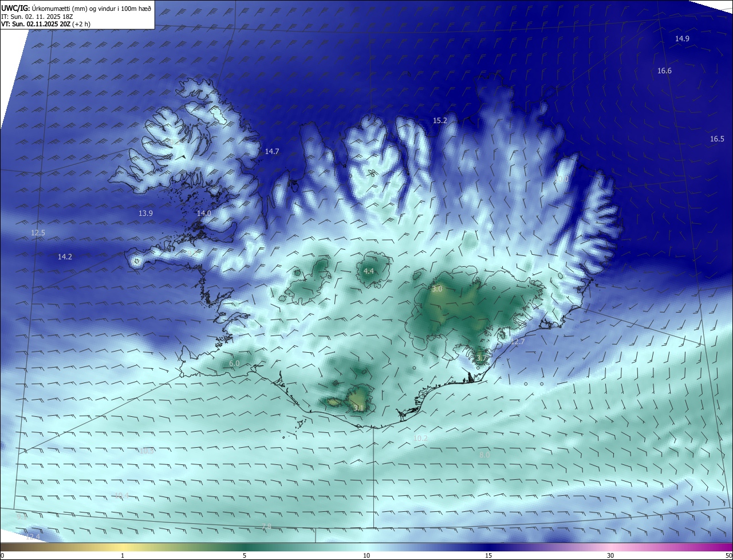Image resolution: width=733 pixels, height=560 pixels.
Task: Click the 1 tick on the colour scale
Action: pyautogui.click(x=123, y=556)
